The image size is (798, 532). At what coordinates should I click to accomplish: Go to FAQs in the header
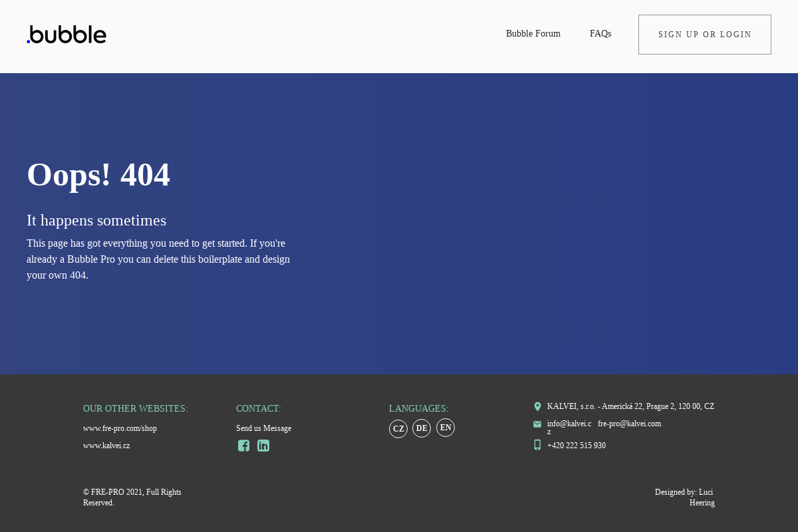pos(600,34)
